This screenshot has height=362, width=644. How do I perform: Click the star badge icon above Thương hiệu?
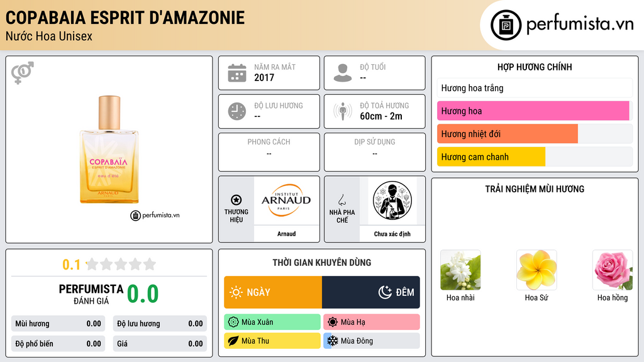[x=236, y=200]
